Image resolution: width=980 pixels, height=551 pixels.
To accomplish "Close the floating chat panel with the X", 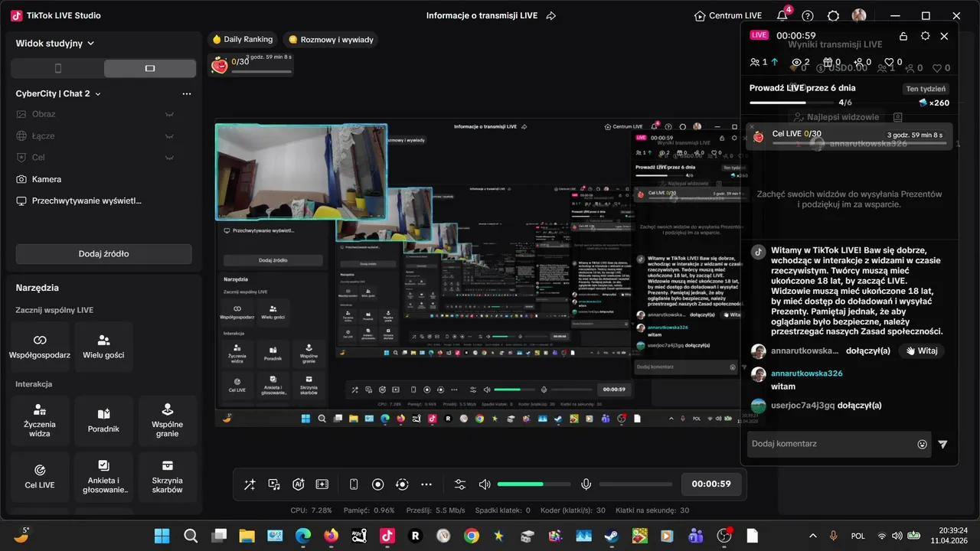I will (944, 36).
